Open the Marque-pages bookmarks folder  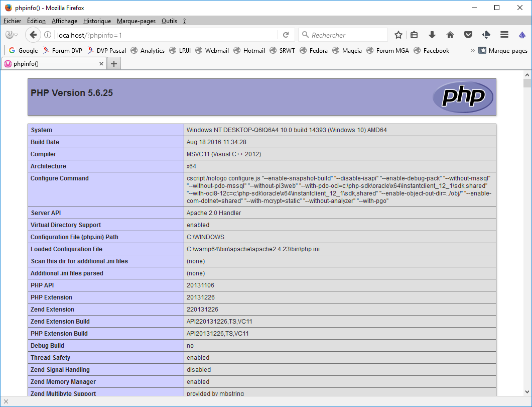pos(503,50)
